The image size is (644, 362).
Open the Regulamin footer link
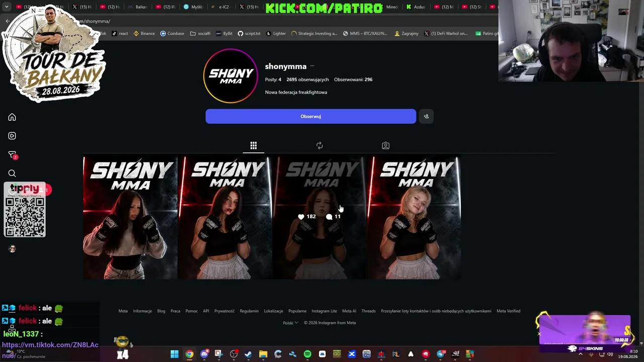(249, 311)
